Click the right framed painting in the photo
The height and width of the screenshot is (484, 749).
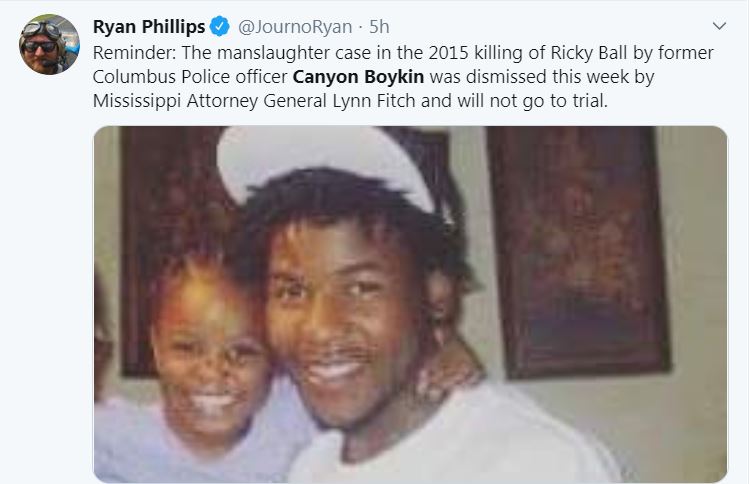[578, 251]
